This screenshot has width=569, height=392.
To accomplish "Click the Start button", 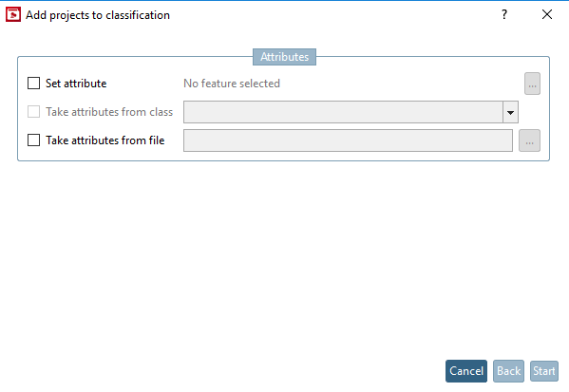I will [x=544, y=371].
